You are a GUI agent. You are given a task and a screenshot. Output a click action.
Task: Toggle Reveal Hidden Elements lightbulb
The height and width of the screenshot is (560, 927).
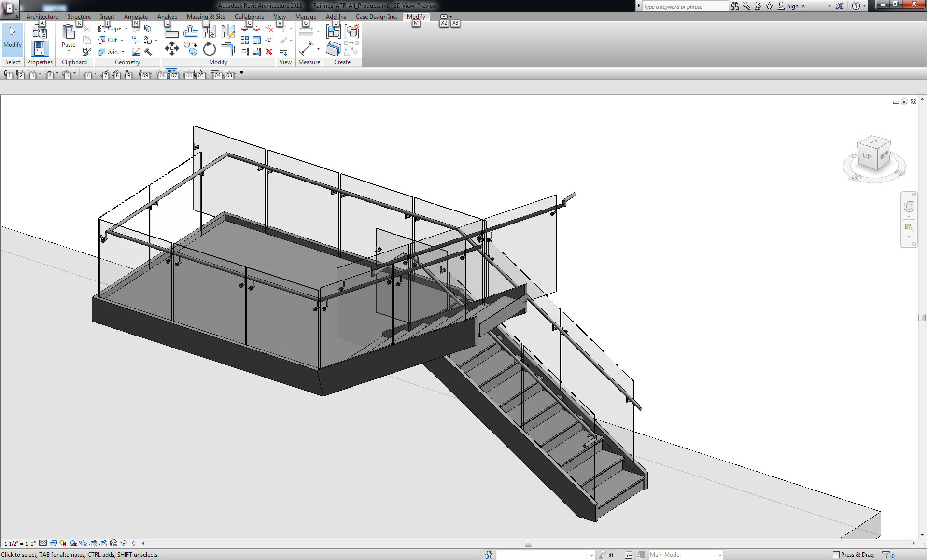click(x=134, y=544)
